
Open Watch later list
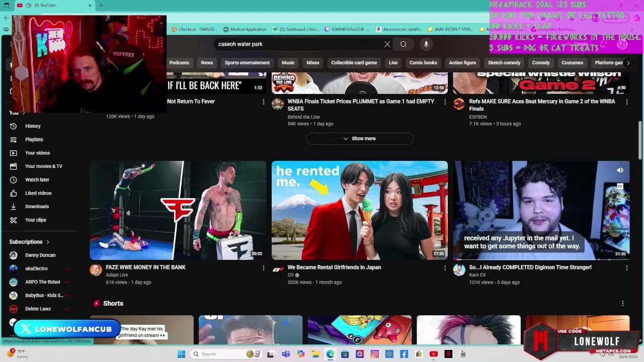pos(37,180)
